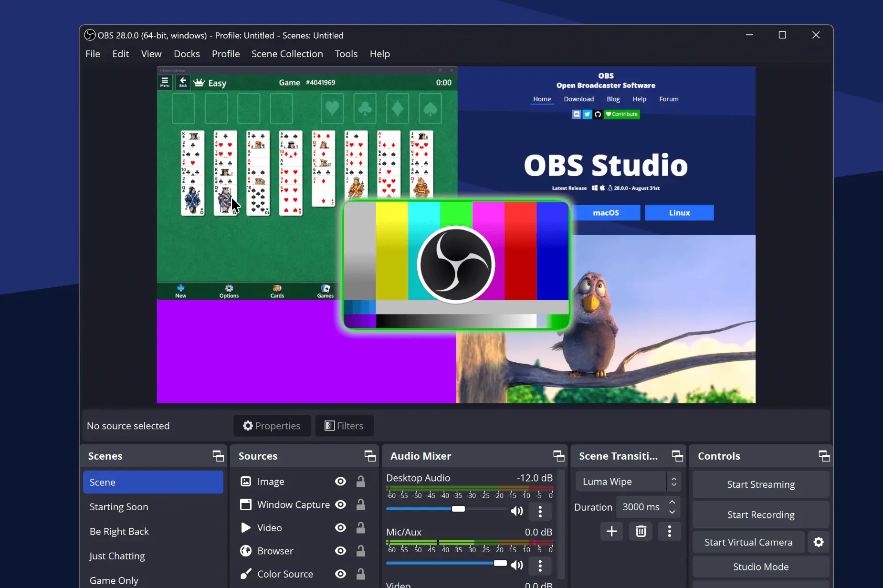883x588 pixels.
Task: Select the Browser source globe icon
Action: coord(246,551)
